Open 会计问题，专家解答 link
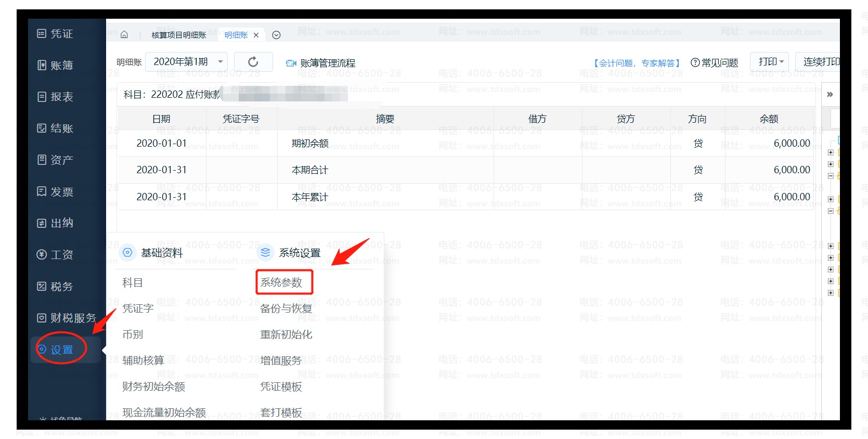Screen dimensions: 868x439 637,63
